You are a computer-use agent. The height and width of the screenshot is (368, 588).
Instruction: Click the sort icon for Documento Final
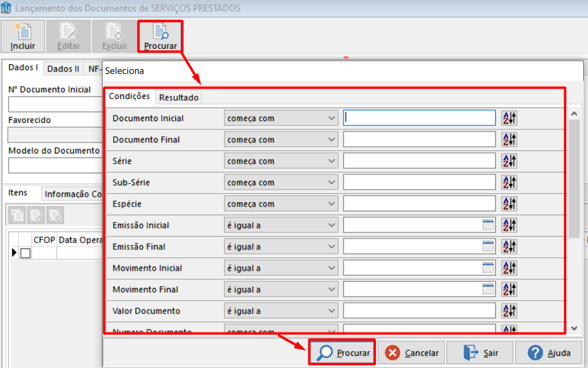point(509,140)
